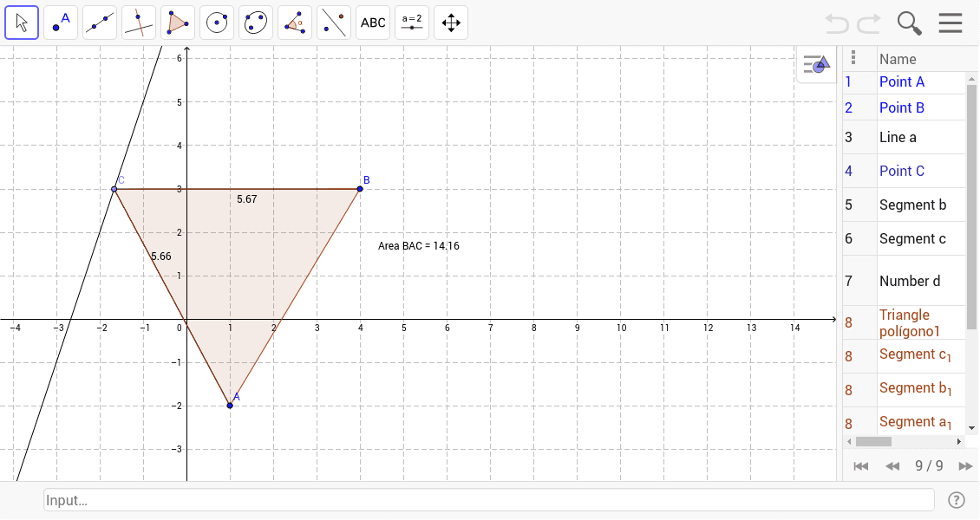Select the Point tool
Viewport: 980px width, 520px height.
[x=60, y=22]
